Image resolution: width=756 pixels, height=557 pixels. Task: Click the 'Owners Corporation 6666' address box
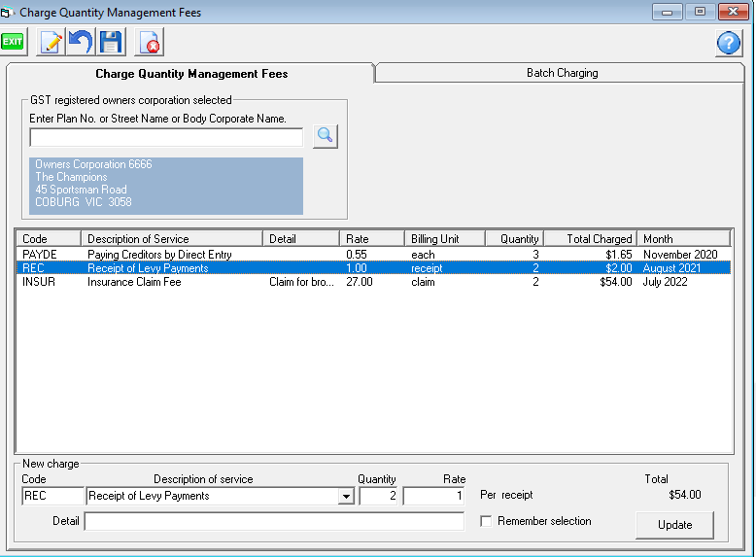[x=166, y=186]
